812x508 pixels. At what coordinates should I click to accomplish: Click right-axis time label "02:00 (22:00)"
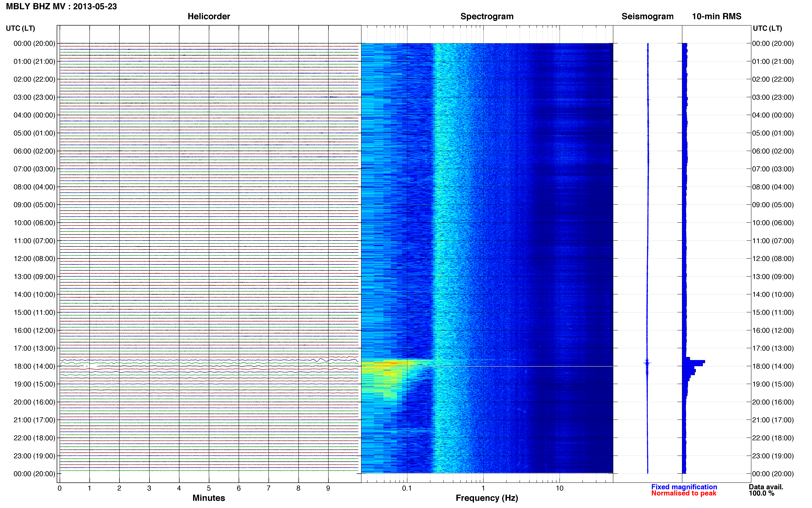coord(773,80)
